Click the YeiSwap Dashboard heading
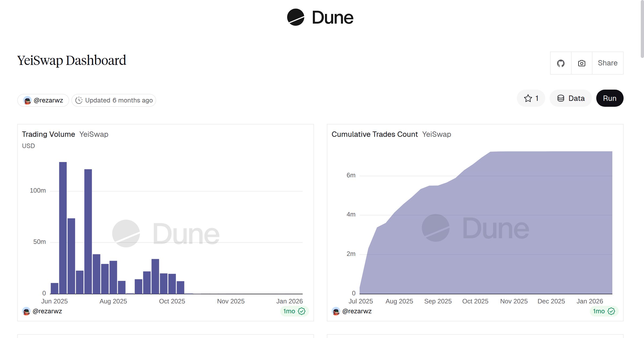The width and height of the screenshot is (644, 338). [72, 60]
